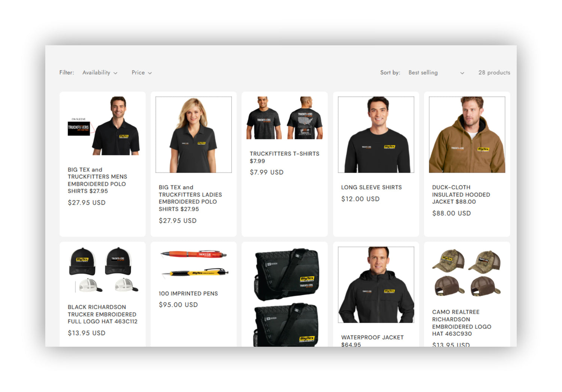Open the Availability filter dropdown
Image resolution: width=562 pixels, height=392 pixels.
point(100,73)
